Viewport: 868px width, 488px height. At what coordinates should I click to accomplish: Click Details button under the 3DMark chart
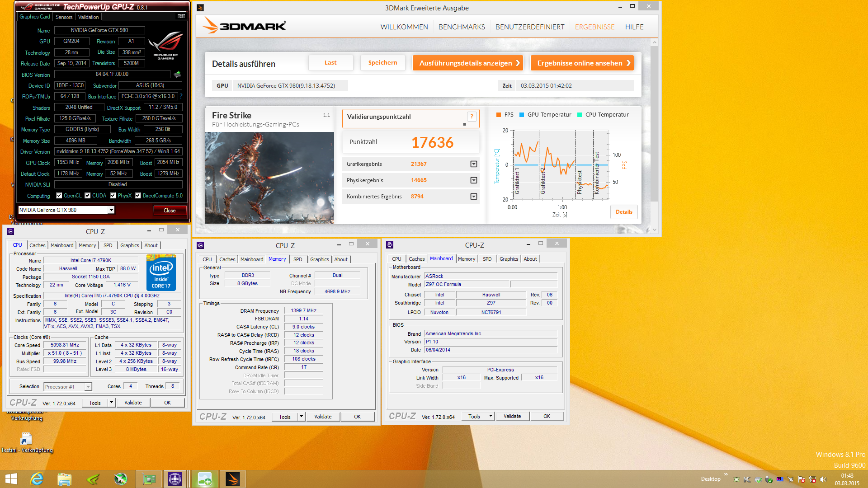pyautogui.click(x=624, y=212)
